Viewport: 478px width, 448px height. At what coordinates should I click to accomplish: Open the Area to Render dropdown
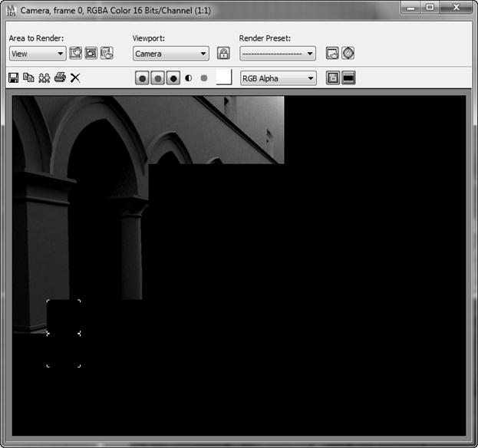tap(37, 54)
